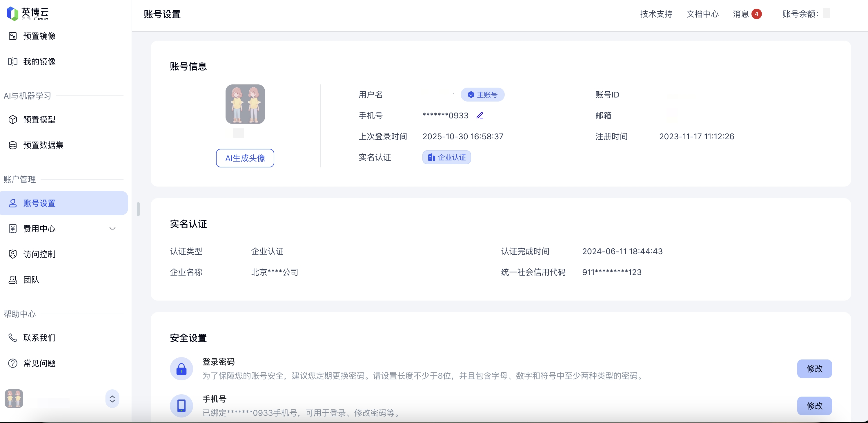Open 我的镜像 sidebar menu item
This screenshot has height=423, width=868.
[39, 62]
